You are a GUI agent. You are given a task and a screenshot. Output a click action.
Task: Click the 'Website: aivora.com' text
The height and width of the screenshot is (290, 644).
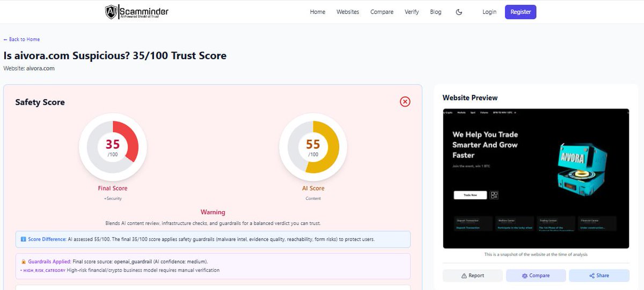pos(29,68)
